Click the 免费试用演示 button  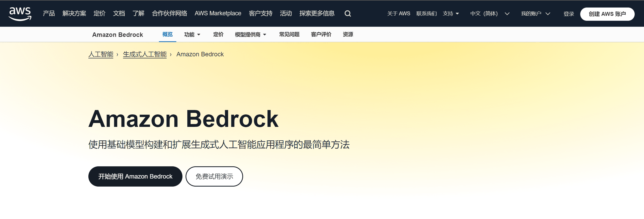pos(214,176)
